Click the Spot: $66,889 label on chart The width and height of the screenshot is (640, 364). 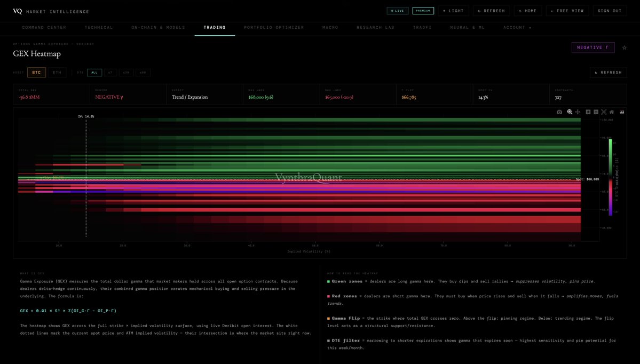point(587,179)
